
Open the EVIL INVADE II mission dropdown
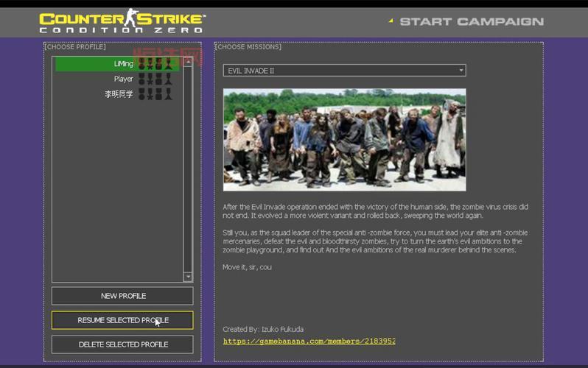343,71
